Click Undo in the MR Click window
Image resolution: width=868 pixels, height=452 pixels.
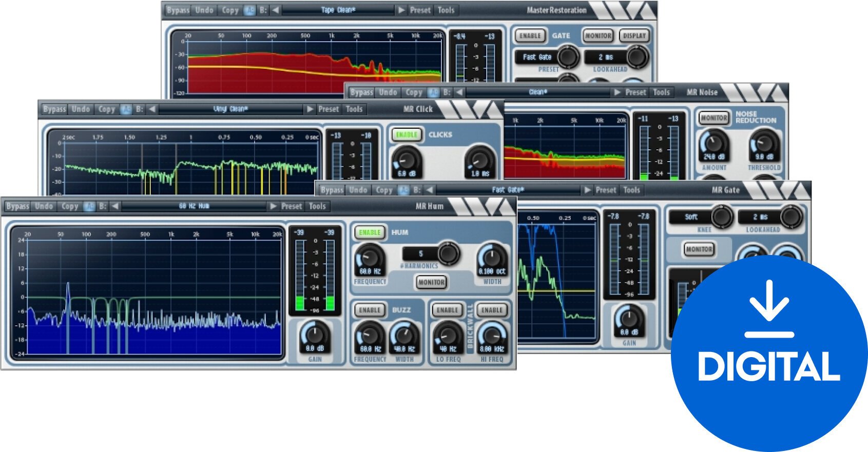click(x=81, y=109)
